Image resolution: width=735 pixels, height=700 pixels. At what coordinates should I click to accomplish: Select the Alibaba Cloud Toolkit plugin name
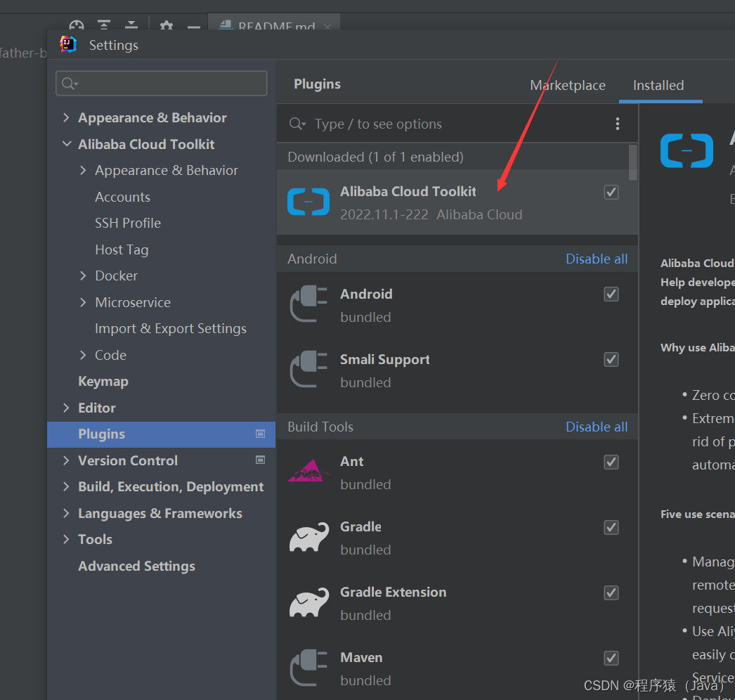coord(408,191)
